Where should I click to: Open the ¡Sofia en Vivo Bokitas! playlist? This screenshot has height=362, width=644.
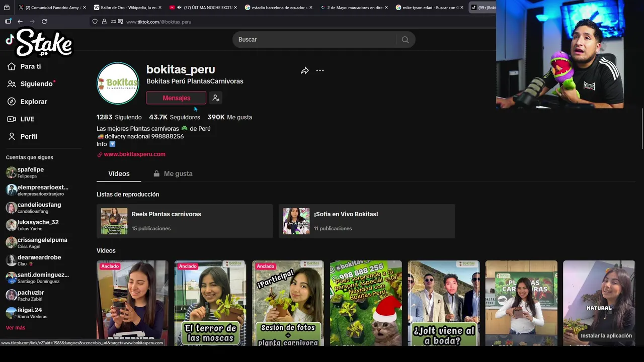click(x=367, y=221)
